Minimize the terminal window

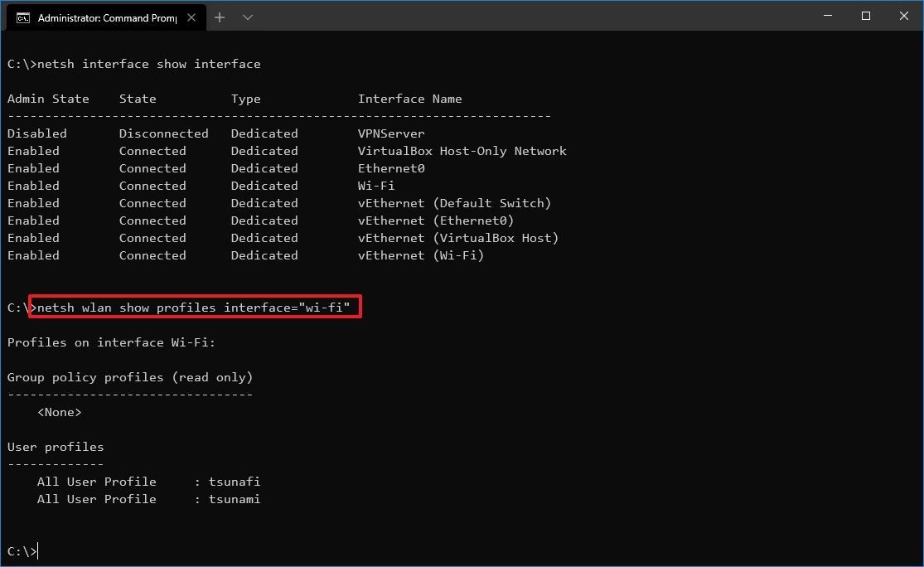click(x=827, y=16)
